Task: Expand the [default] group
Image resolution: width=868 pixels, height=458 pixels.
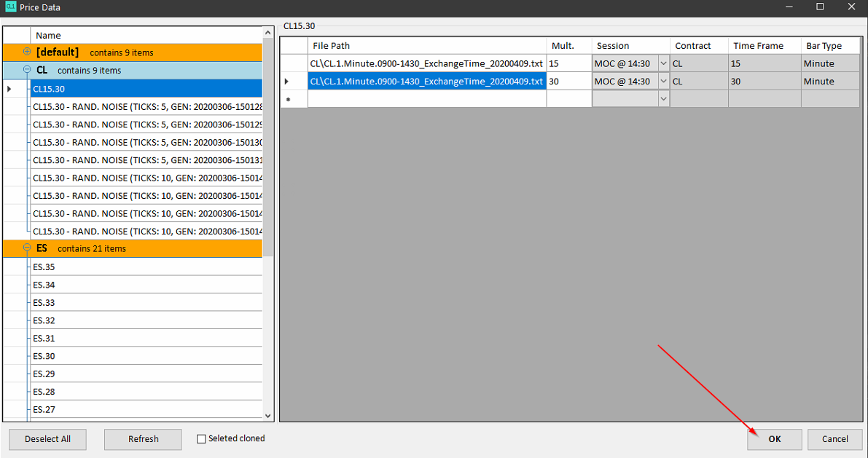Action: (x=27, y=52)
